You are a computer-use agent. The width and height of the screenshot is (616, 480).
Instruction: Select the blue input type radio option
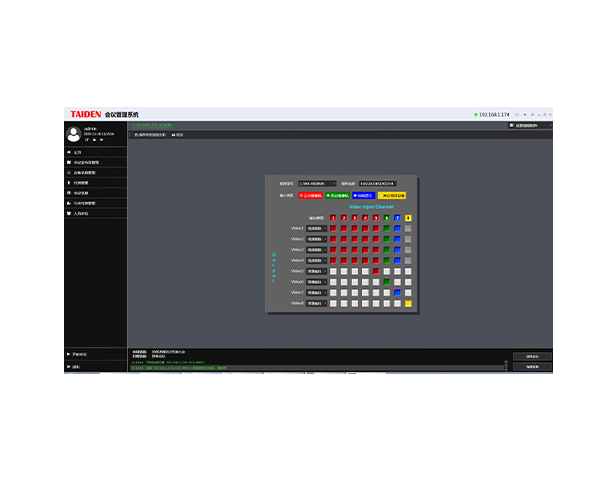(357, 196)
